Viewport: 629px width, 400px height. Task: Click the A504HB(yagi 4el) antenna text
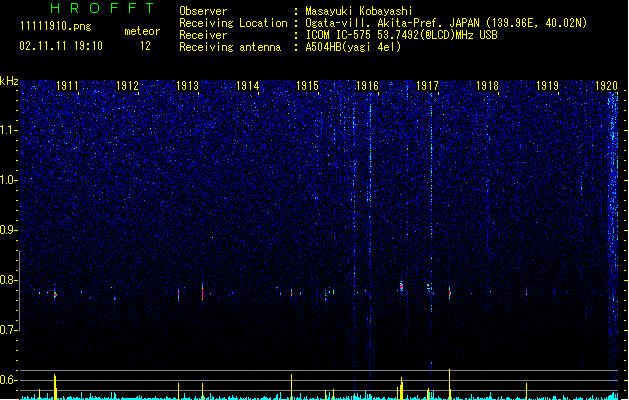[x=353, y=47]
